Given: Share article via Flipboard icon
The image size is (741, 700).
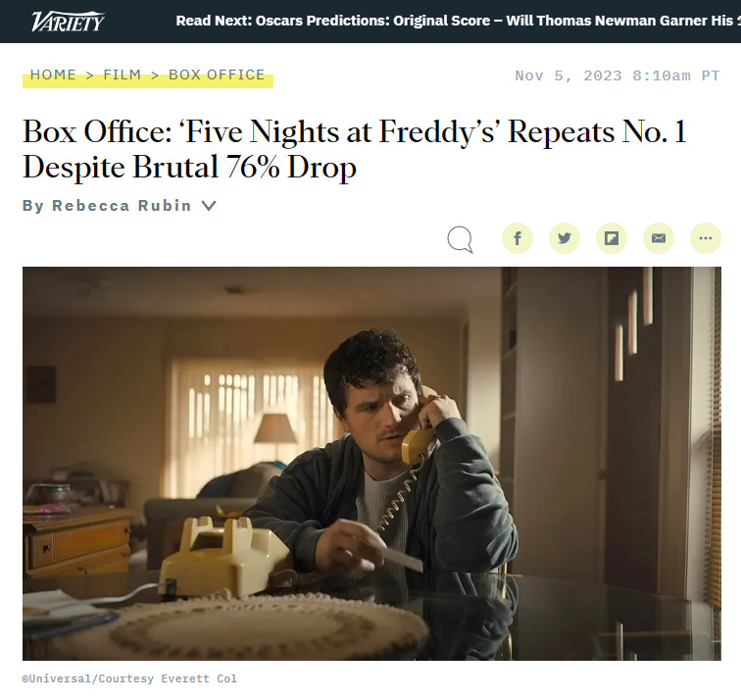Looking at the screenshot, I should [x=612, y=238].
